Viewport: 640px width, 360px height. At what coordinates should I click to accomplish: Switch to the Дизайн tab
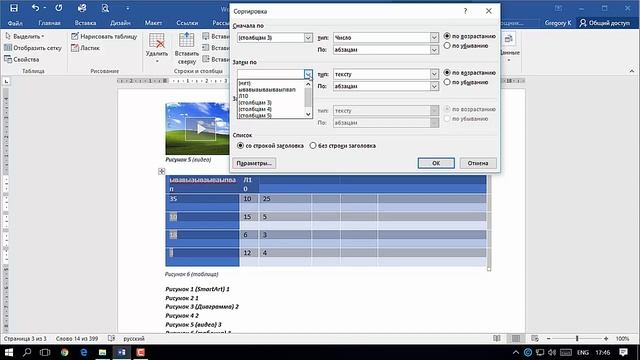click(x=120, y=23)
